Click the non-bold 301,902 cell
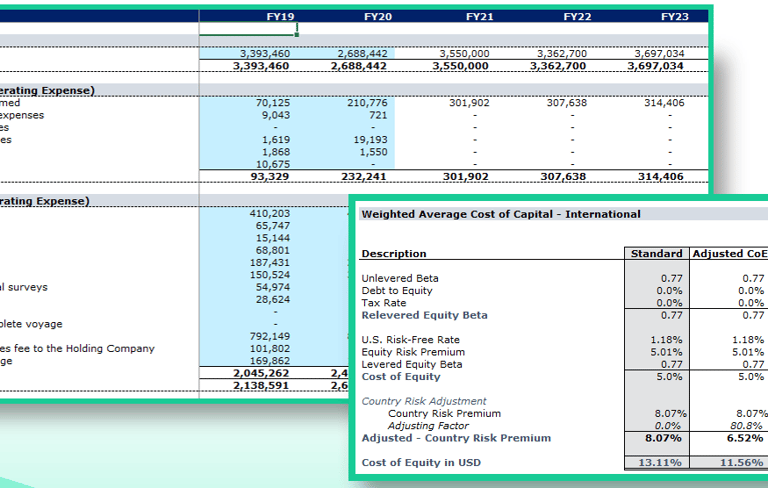The image size is (768, 488). coord(469,103)
